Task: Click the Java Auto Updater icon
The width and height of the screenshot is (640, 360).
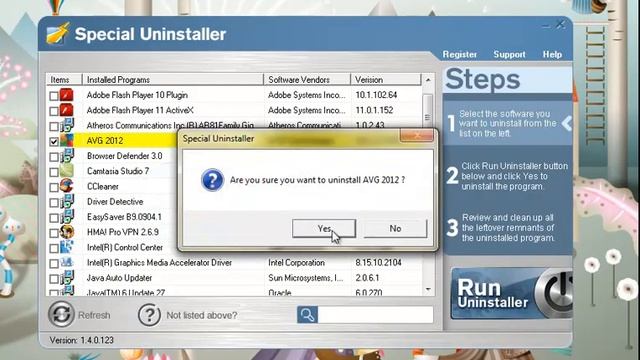Action: [67, 278]
